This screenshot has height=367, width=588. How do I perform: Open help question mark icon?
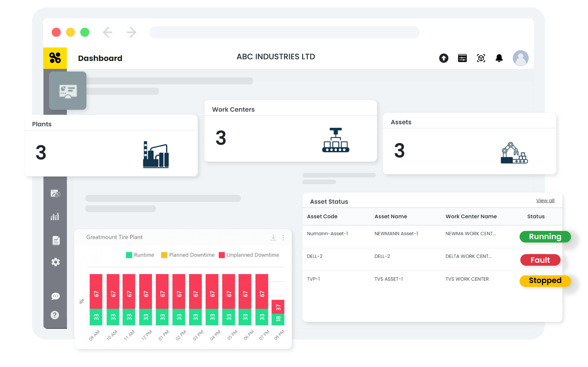point(55,315)
